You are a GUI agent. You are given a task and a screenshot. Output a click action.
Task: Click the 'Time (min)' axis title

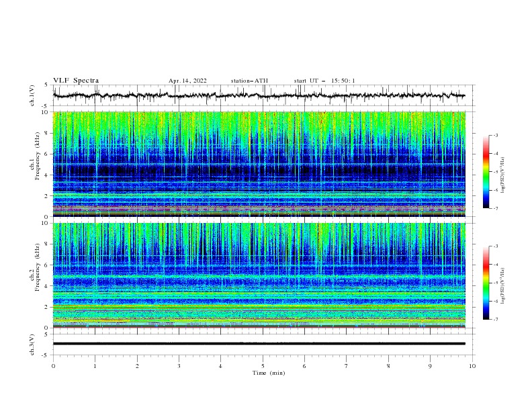click(269, 373)
